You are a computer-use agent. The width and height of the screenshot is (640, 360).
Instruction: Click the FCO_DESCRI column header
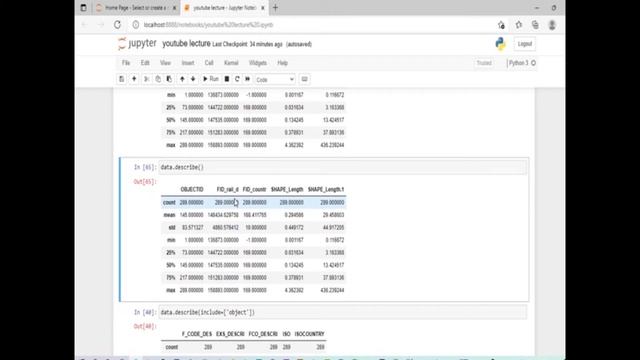(x=263, y=334)
